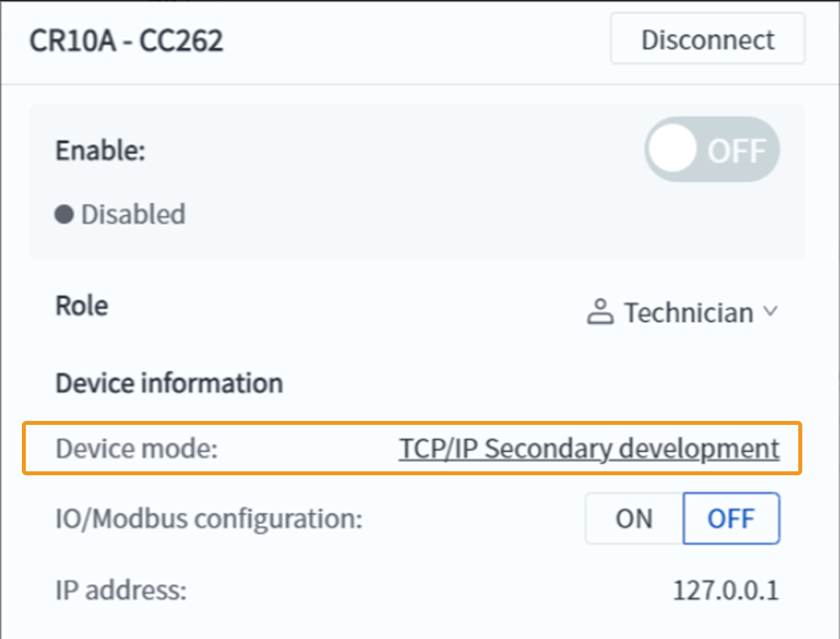Toggle the Enable switch on
This screenshot has height=639, width=840.
(x=711, y=150)
